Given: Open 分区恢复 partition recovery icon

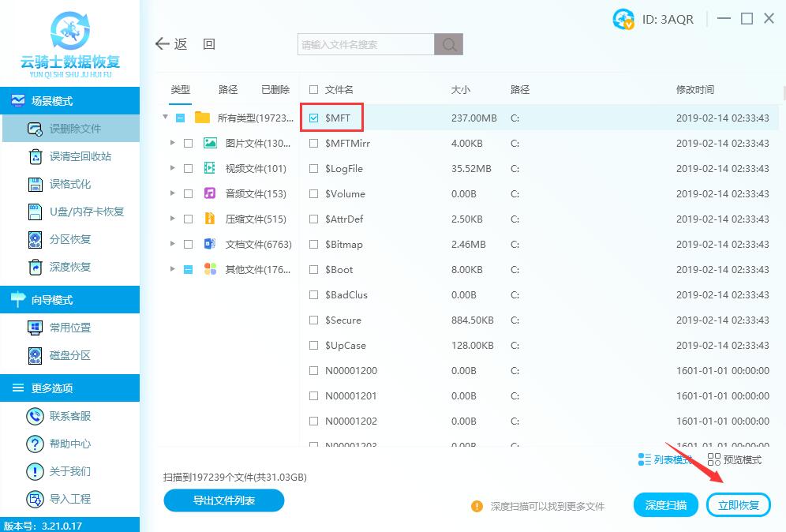Looking at the screenshot, I should pos(35,239).
